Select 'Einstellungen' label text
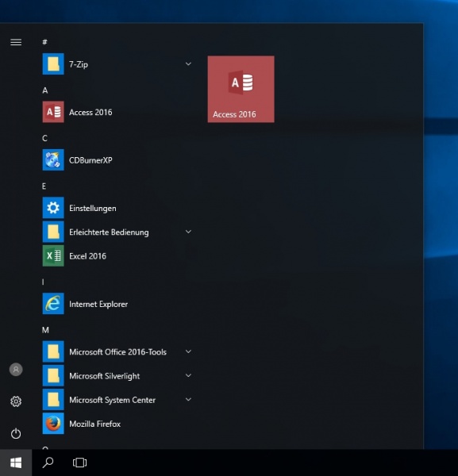This screenshot has width=458, height=476. click(93, 208)
